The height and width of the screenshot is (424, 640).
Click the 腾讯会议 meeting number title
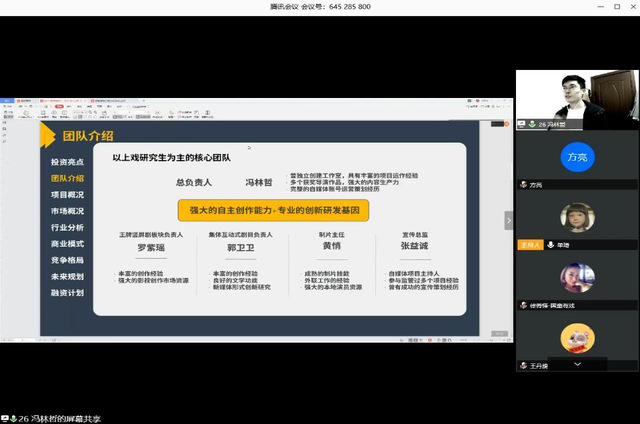321,6
